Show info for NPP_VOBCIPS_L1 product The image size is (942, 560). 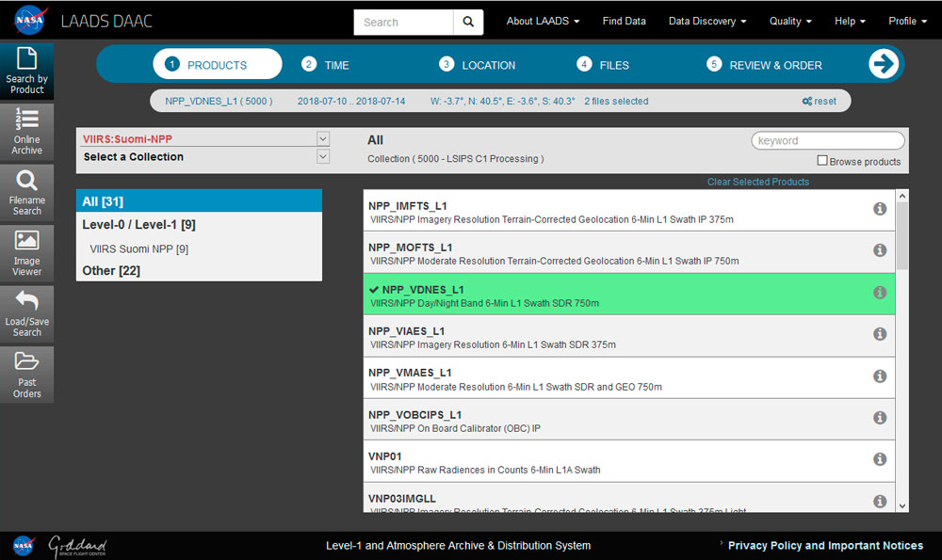880,417
